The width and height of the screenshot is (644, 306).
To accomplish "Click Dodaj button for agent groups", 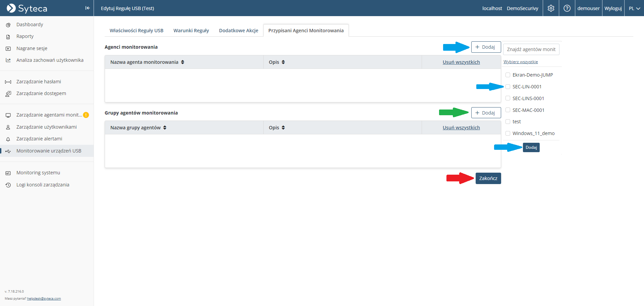I will coord(486,113).
